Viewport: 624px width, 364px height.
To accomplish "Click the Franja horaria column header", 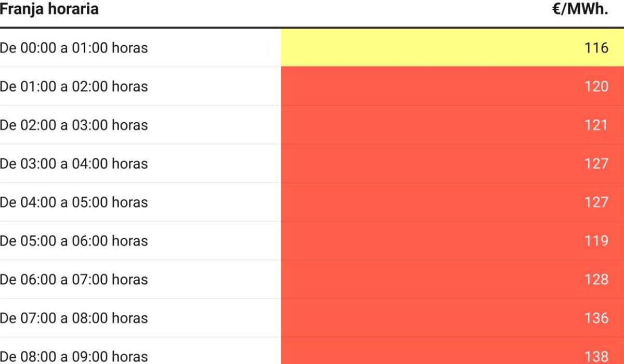I will (x=49, y=9).
